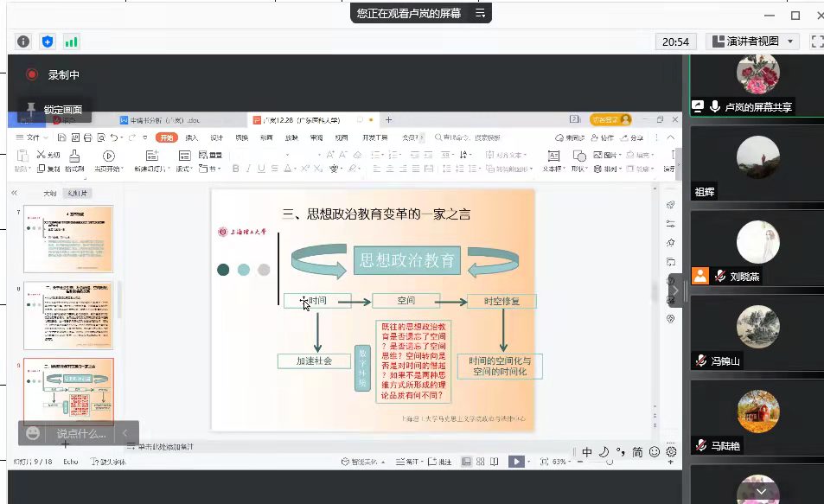The image size is (824, 504).
Task: Expand screen-share options next to viewing banner
Action: [481, 14]
